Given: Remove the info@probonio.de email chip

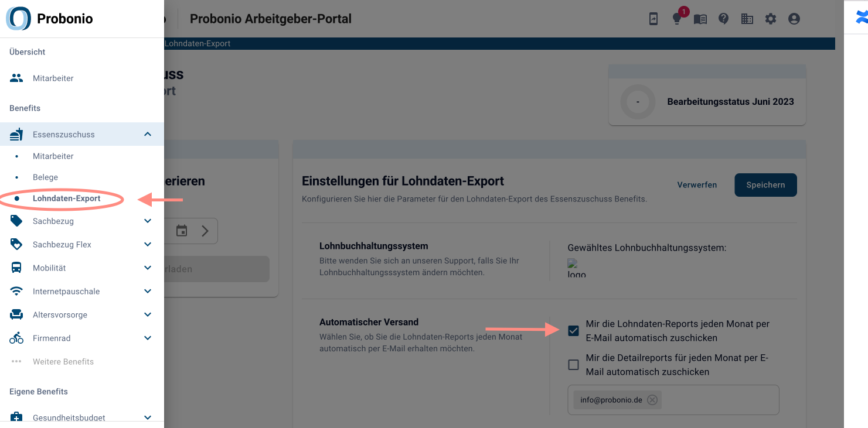Looking at the screenshot, I should coord(652,400).
